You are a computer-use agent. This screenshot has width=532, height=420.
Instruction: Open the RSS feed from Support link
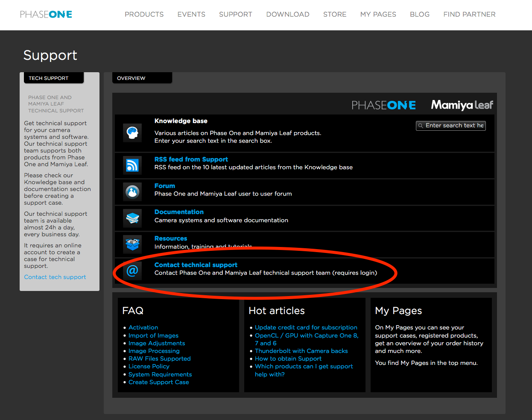191,159
